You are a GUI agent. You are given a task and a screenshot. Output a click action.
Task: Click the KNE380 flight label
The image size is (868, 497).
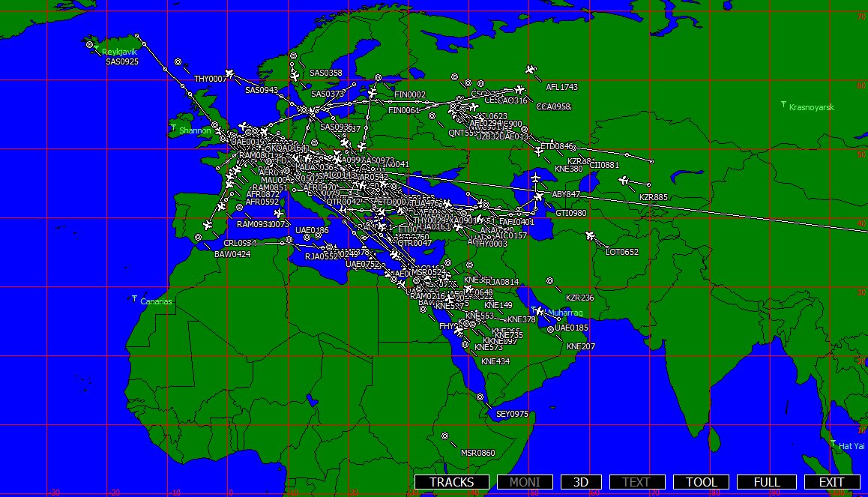tap(568, 169)
